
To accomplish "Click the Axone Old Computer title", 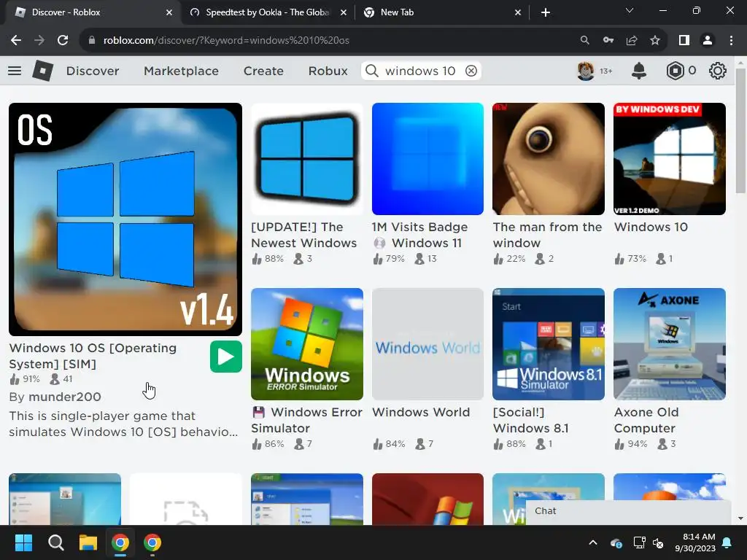I will pyautogui.click(x=646, y=421).
